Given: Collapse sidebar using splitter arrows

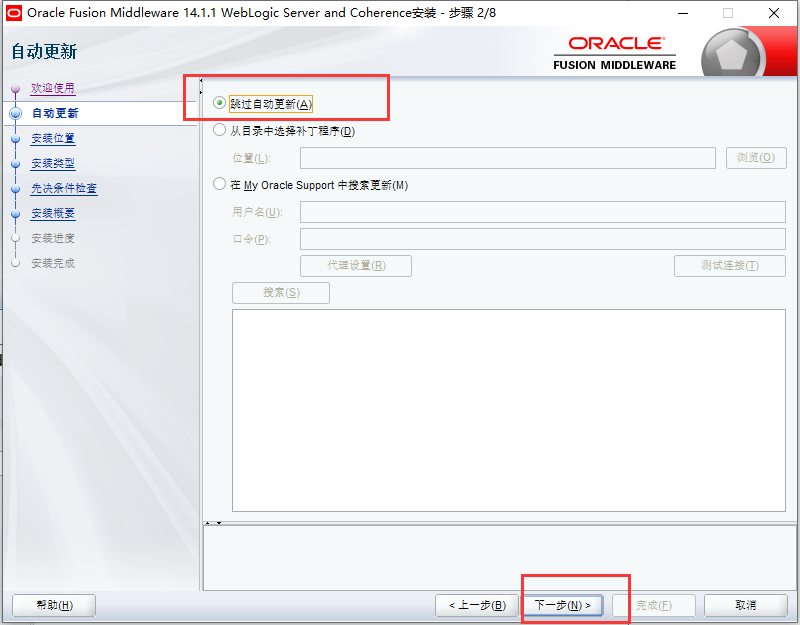Looking at the screenshot, I should pos(201,86).
